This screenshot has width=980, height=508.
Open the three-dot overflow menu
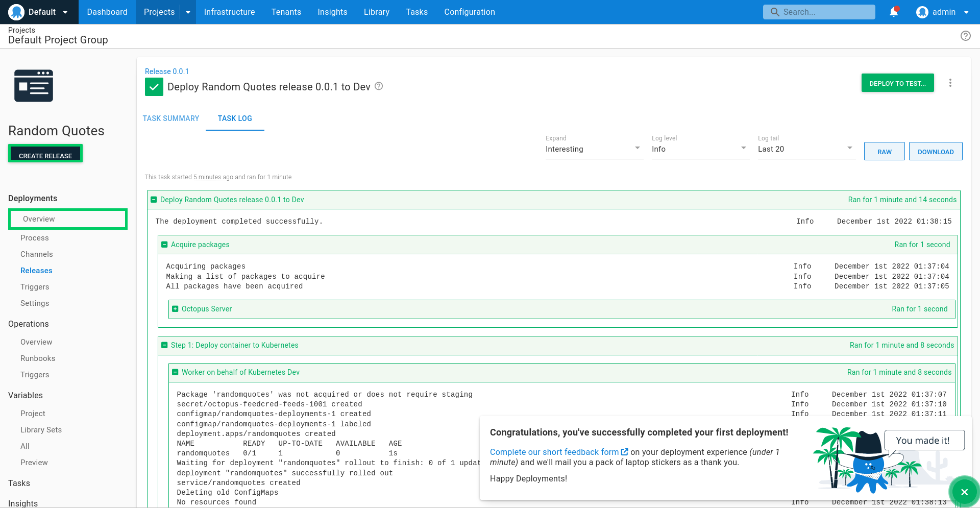(950, 83)
